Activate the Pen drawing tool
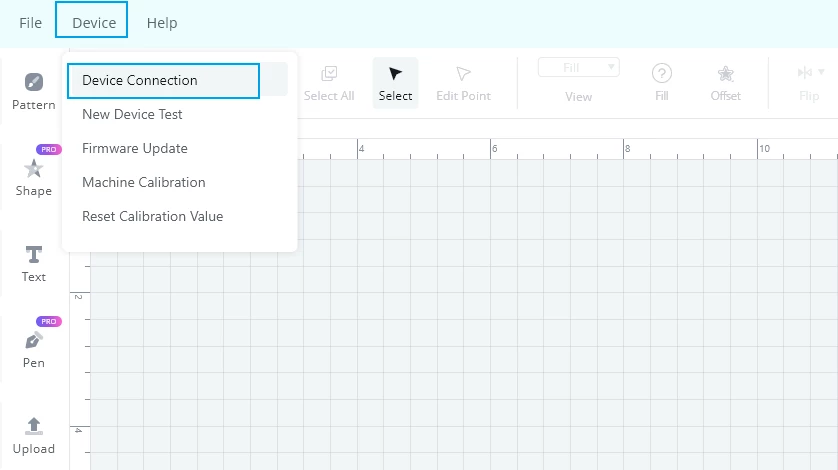The image size is (838, 470). pyautogui.click(x=34, y=350)
